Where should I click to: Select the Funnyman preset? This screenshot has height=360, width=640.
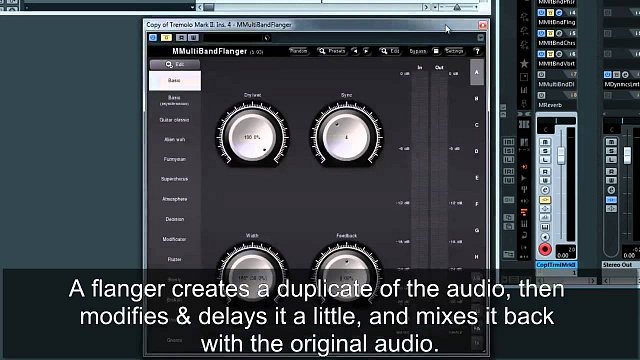coord(174,159)
